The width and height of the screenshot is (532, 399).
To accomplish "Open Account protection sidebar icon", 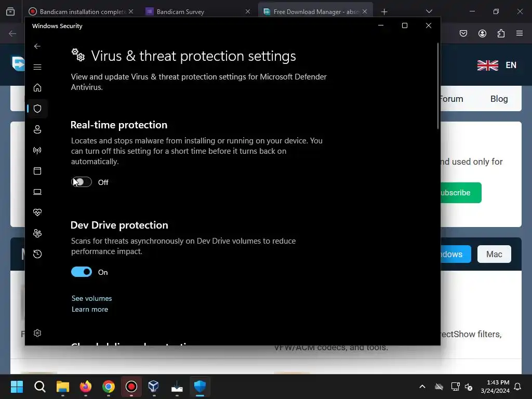I will [37, 129].
